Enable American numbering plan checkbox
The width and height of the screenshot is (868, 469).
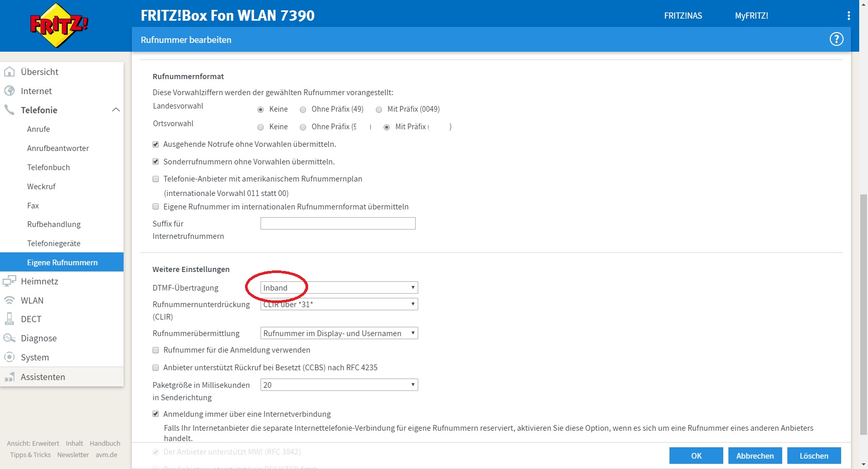pyautogui.click(x=156, y=179)
